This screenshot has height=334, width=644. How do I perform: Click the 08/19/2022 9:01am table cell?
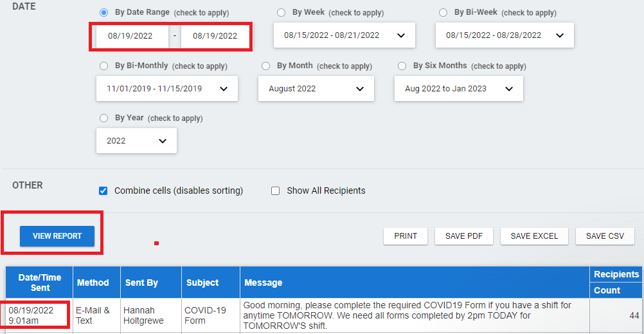[39, 315]
